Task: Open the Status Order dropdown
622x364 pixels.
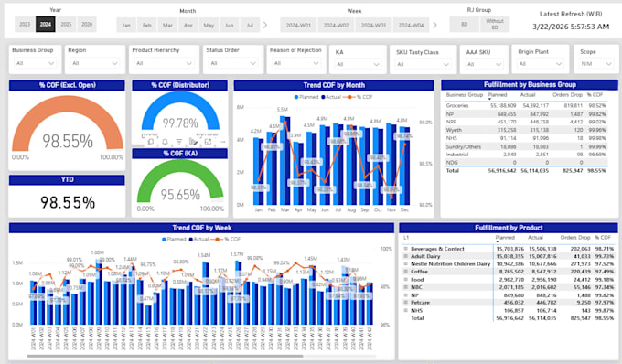Action: coord(232,63)
